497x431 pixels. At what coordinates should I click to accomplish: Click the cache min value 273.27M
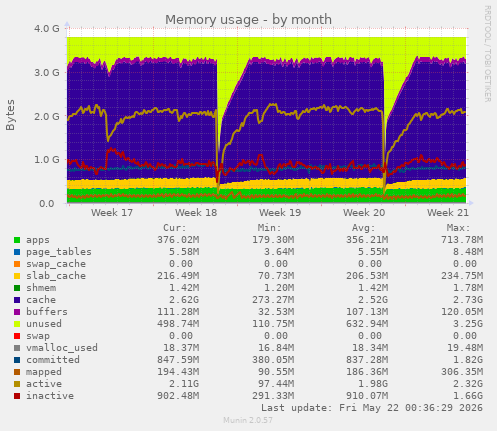273,300
